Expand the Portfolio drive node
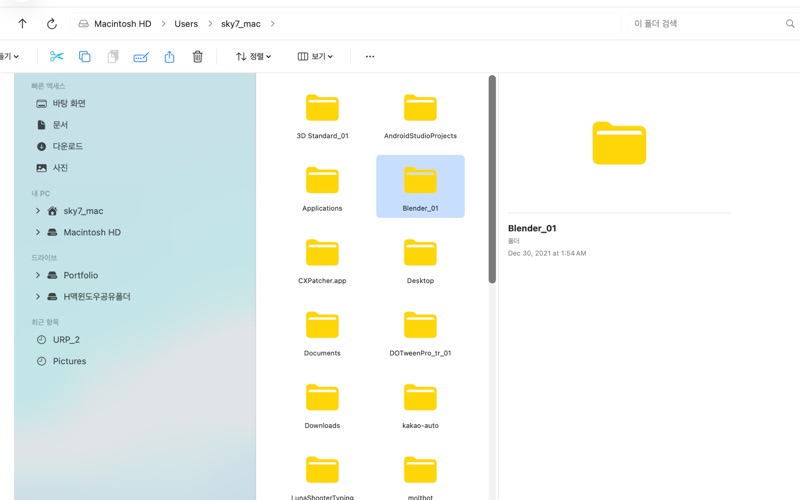The height and width of the screenshot is (500, 800). click(x=38, y=274)
